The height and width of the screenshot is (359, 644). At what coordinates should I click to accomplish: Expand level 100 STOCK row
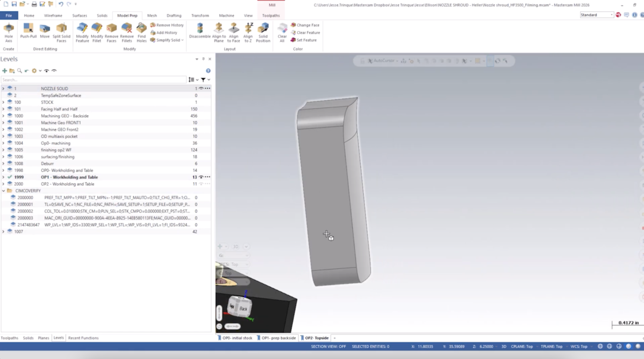click(4, 103)
